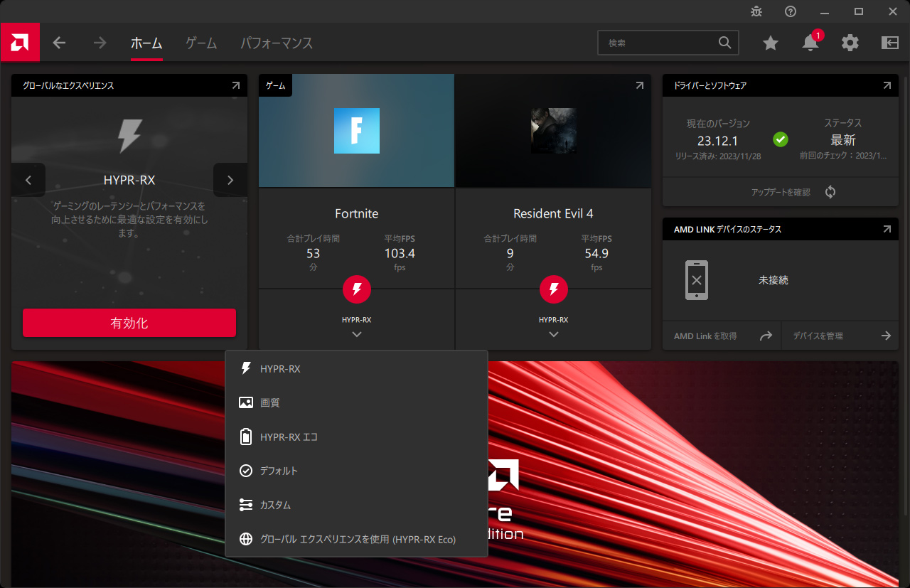Image resolution: width=910 pixels, height=588 pixels.
Task: Open the favorites star icon
Action: pos(770,43)
